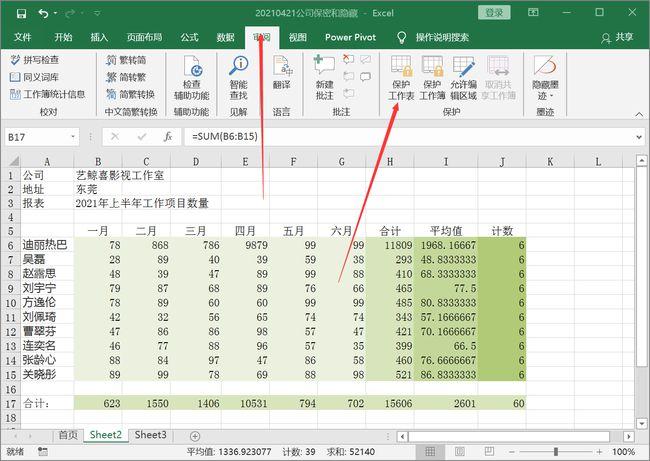Click horizontal scrollbar right arrow
The image size is (650, 461).
pos(629,436)
